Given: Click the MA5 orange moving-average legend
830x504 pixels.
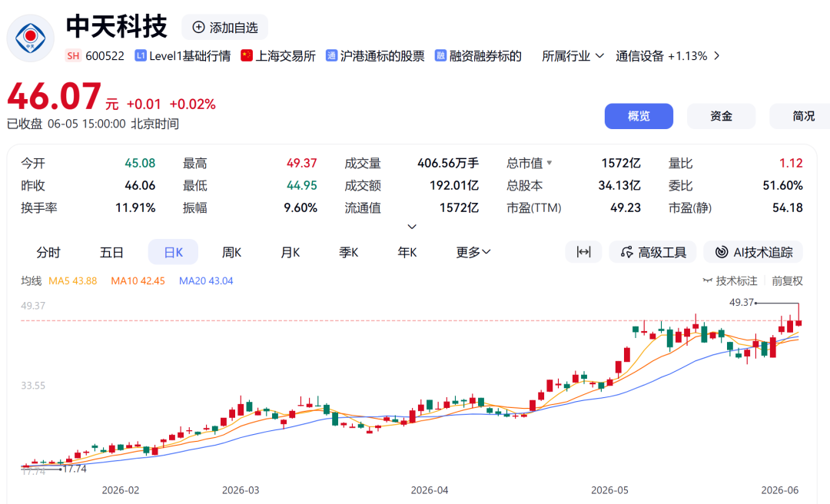Looking at the screenshot, I should tap(72, 280).
